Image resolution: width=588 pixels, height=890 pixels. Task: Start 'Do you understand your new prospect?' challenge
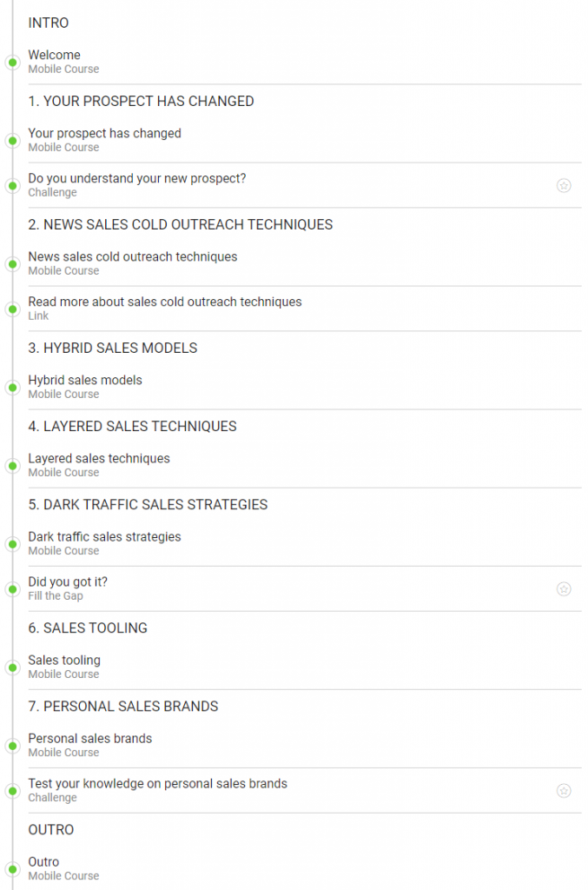pos(136,178)
